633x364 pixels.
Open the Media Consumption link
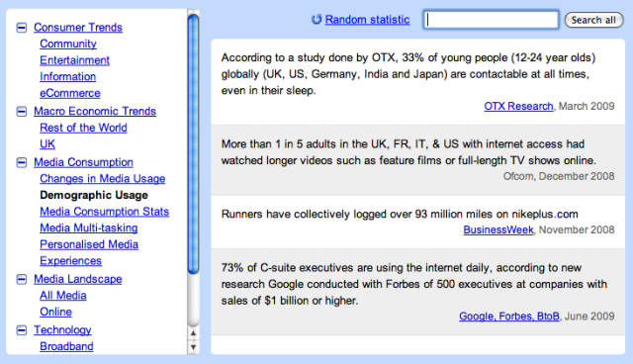[x=83, y=162]
